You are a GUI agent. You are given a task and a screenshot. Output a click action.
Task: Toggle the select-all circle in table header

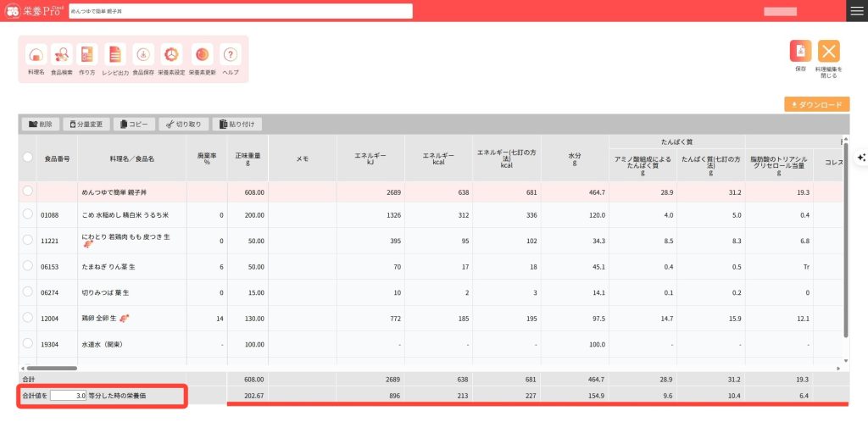(28, 158)
